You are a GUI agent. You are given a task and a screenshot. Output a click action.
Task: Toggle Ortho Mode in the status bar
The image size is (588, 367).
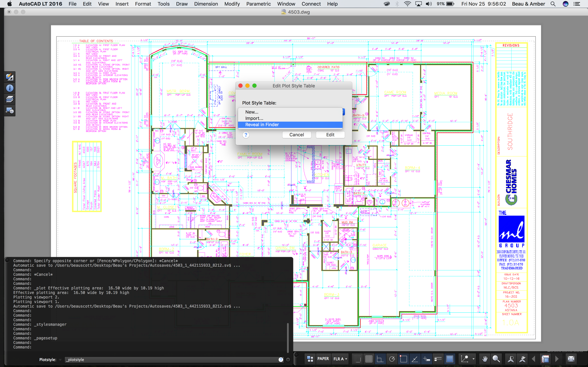[380, 359]
